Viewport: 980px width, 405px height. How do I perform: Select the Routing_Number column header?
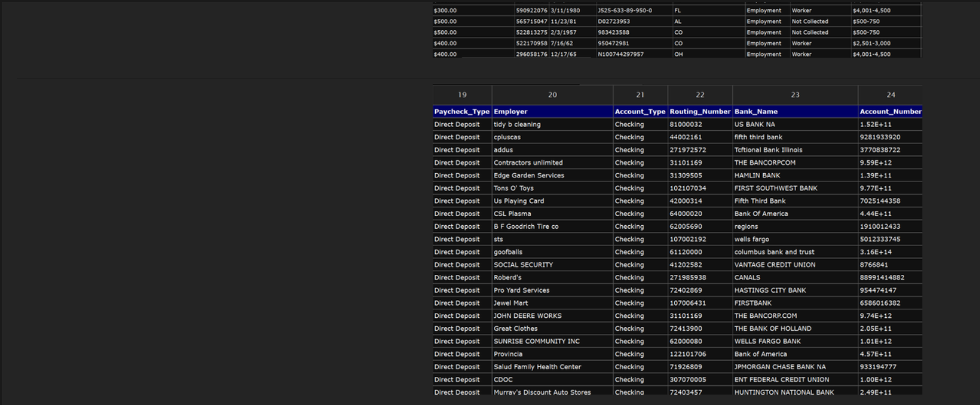coord(700,112)
